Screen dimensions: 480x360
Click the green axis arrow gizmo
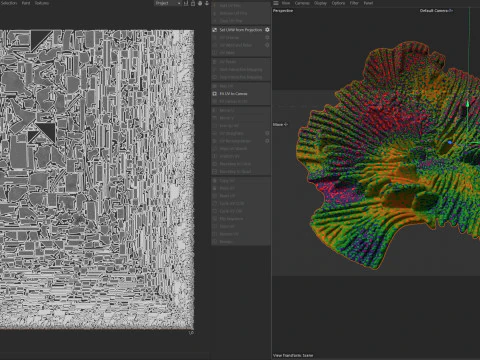coord(467,104)
